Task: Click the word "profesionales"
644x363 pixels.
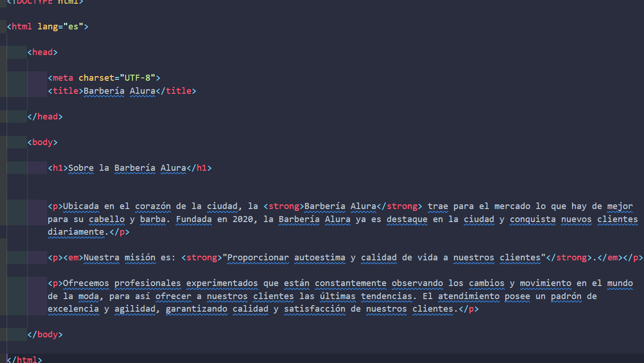Action: pyautogui.click(x=148, y=283)
